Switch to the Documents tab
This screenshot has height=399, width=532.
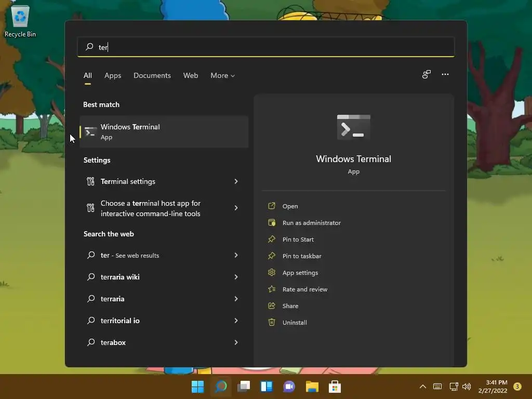[152, 75]
